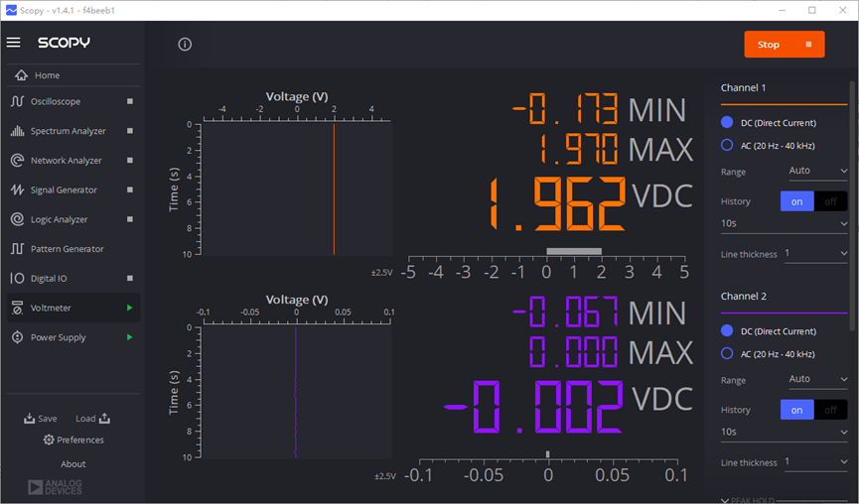Click the Logic Analyzer icon
The image size is (859, 504).
click(18, 219)
